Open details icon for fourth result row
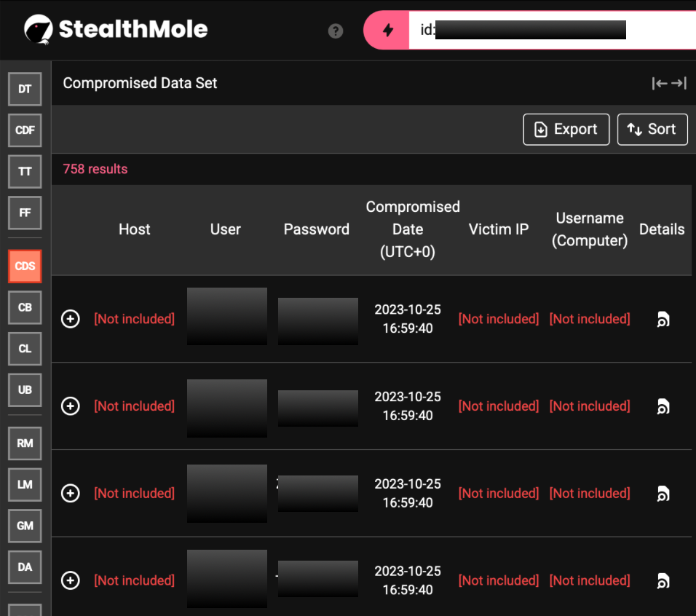 click(663, 581)
